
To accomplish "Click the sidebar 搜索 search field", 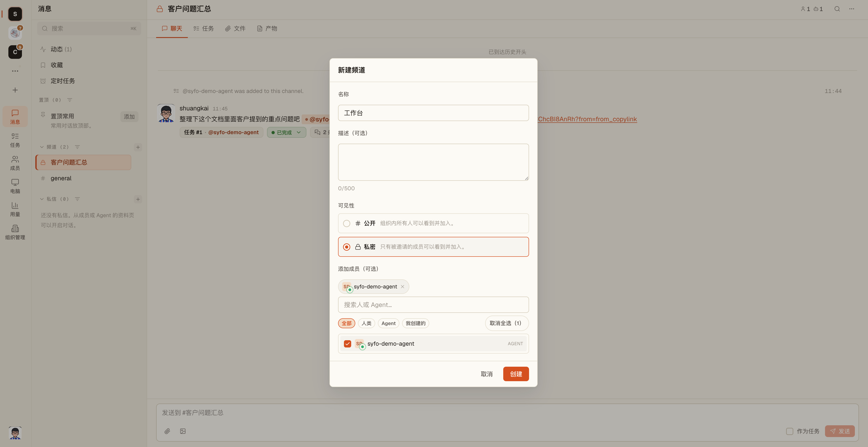I will (89, 29).
